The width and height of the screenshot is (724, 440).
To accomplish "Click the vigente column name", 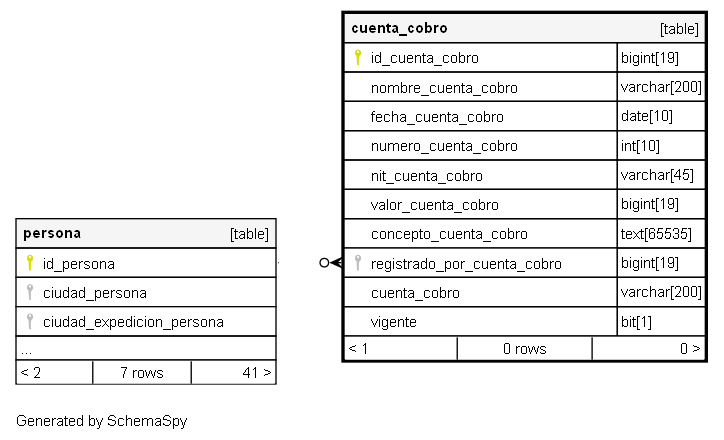I will [394, 322].
